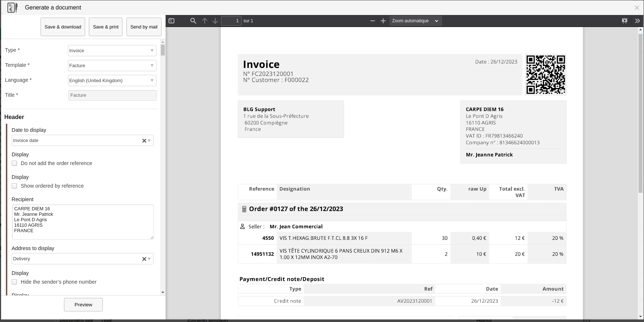644x322 pixels.
Task: Open the Template dropdown
Action: tap(112, 66)
